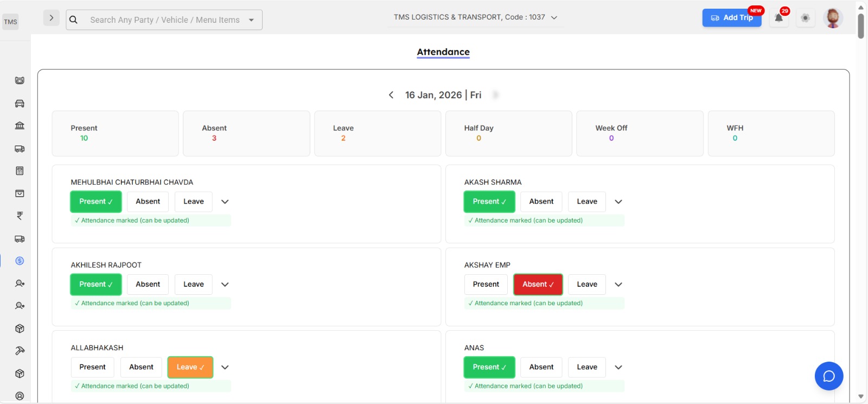868x404 pixels.
Task: Click the bank building sidebar icon
Action: click(x=20, y=126)
